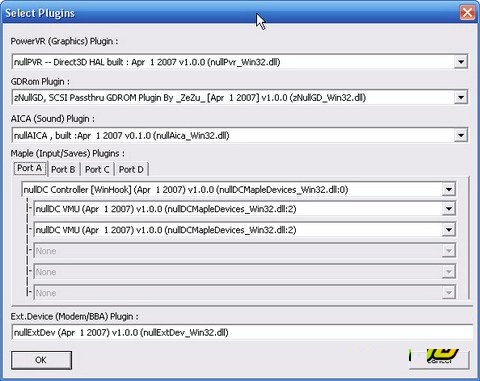Click the nullDC Controller [WinHook] combo box
480x381 pixels.
pyautogui.click(x=238, y=190)
